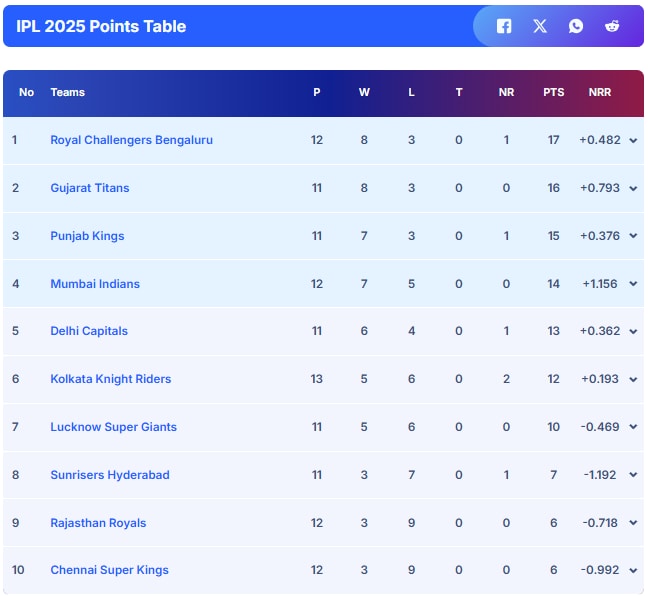
Task: Click points value 17 for Bengaluru
Action: [553, 140]
